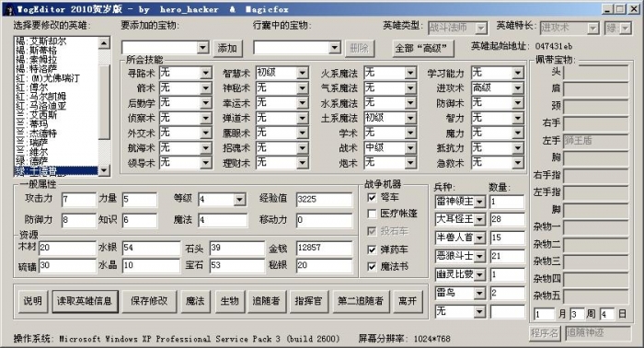Click the WogEditor title bar application icon
The image size is (644, 348).
(x=8, y=9)
